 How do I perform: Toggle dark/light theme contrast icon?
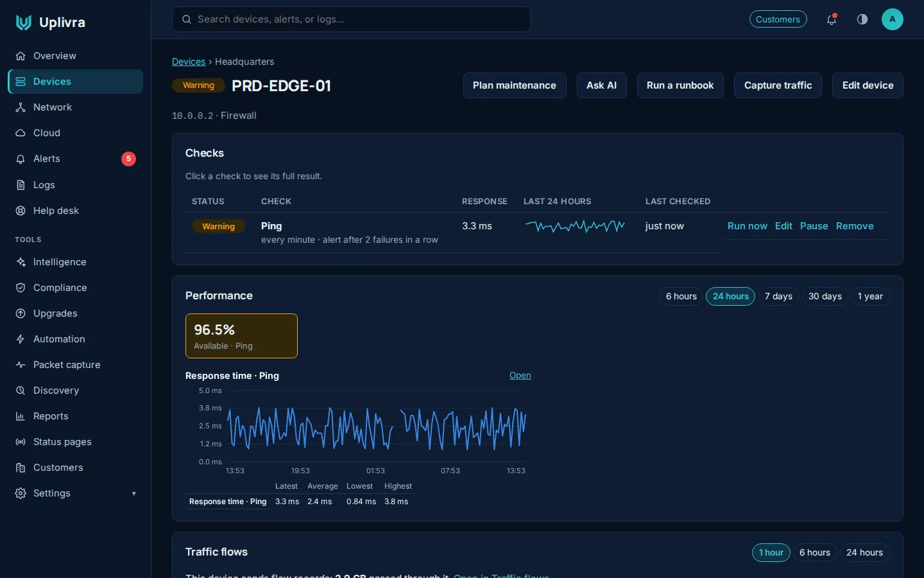862,19
